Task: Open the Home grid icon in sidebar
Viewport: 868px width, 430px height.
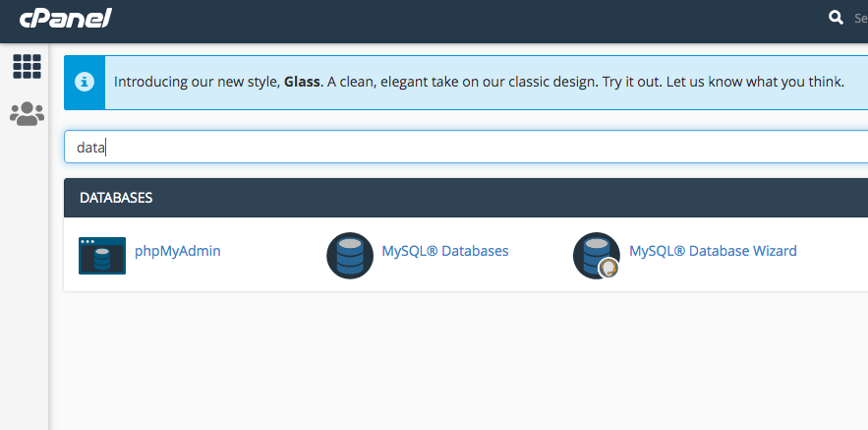Action: 27,67
